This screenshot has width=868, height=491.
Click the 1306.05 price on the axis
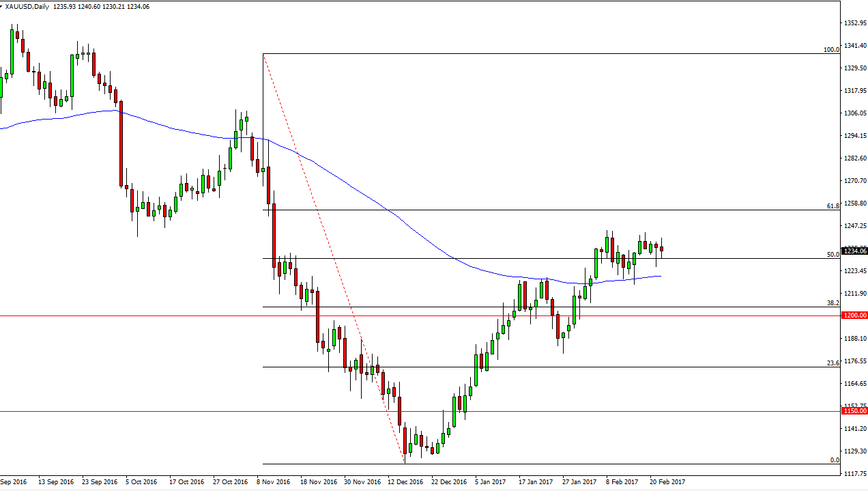pyautogui.click(x=854, y=113)
